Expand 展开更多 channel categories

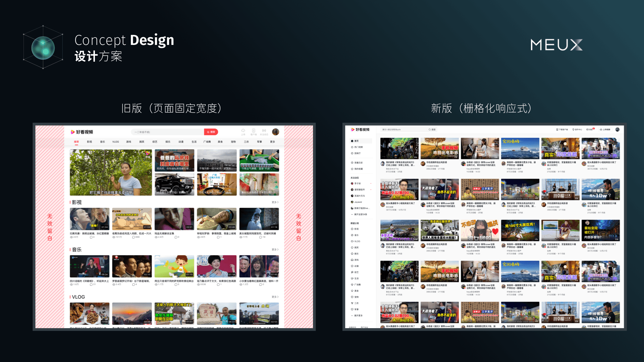coord(357,316)
